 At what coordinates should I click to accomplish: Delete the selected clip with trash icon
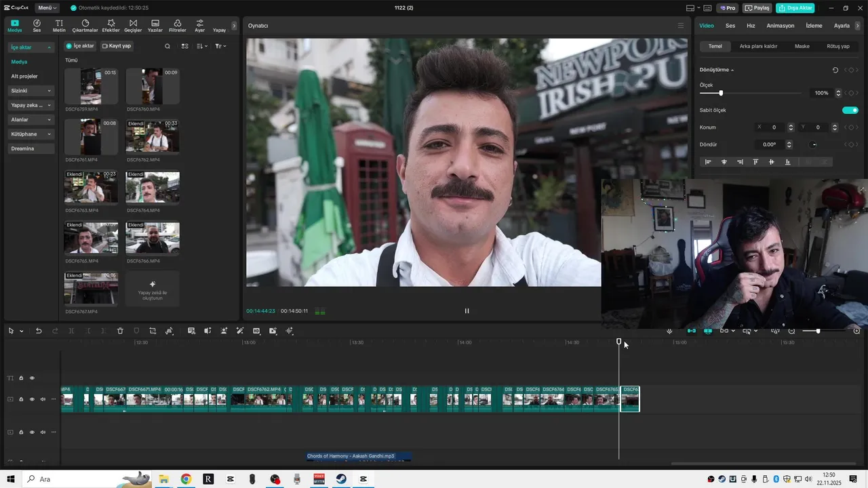[120, 331]
